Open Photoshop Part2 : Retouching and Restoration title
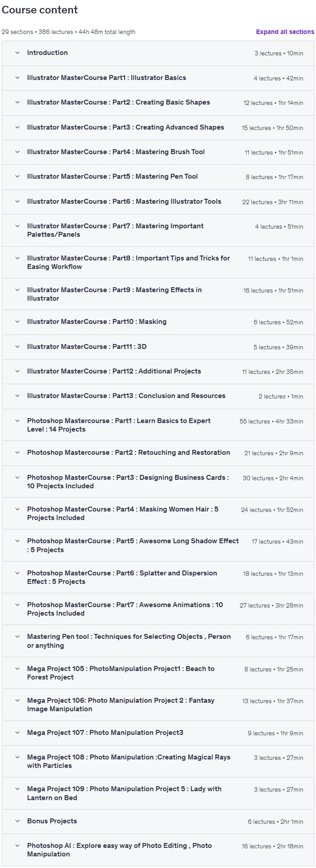Image resolution: width=316 pixels, height=868 pixels. [x=129, y=453]
